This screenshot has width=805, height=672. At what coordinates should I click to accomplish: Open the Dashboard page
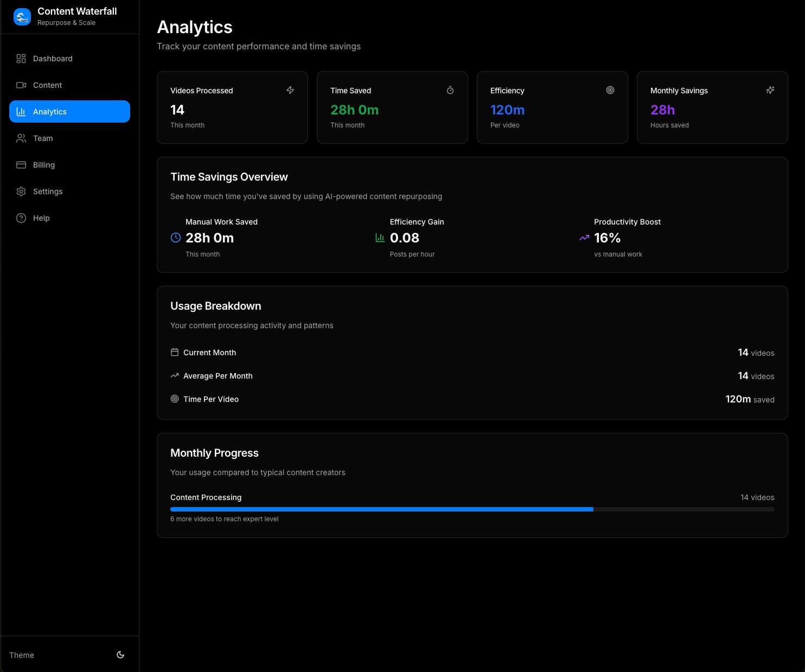click(69, 59)
